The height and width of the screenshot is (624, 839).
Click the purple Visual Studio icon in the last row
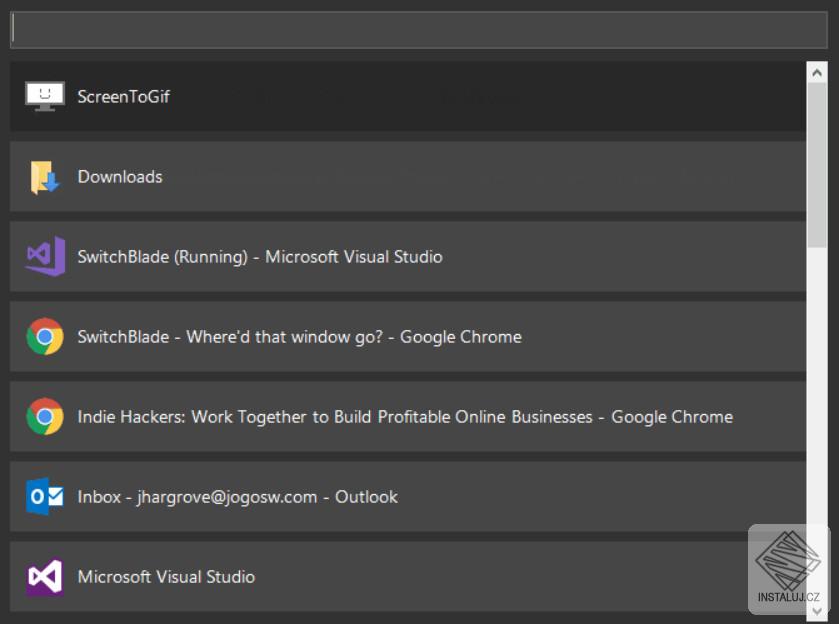[x=45, y=577]
